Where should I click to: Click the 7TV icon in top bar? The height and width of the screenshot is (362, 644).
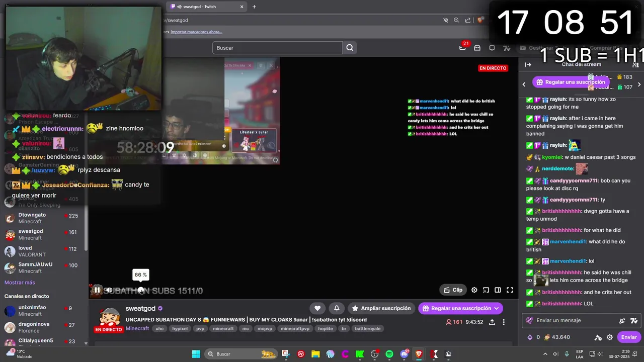click(x=507, y=48)
